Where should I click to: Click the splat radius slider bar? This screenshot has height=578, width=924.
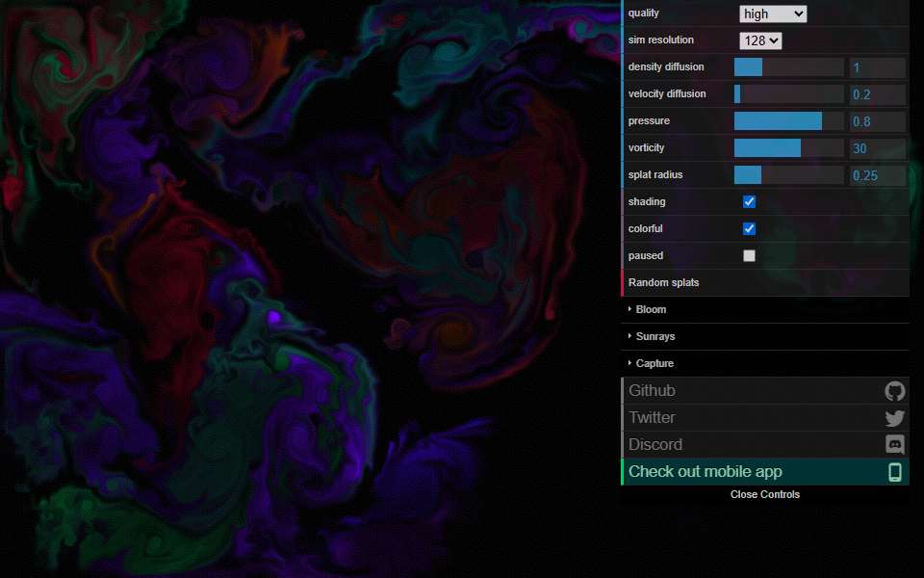(788, 175)
